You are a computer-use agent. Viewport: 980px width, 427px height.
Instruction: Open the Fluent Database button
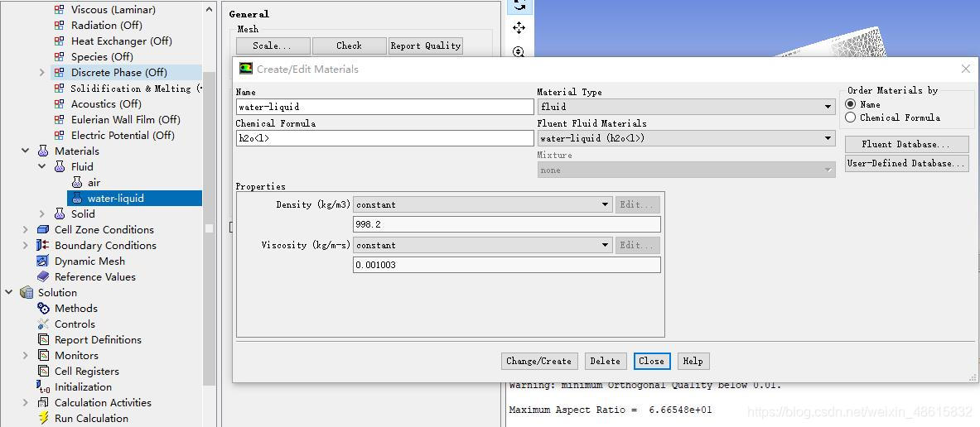pyautogui.click(x=905, y=144)
